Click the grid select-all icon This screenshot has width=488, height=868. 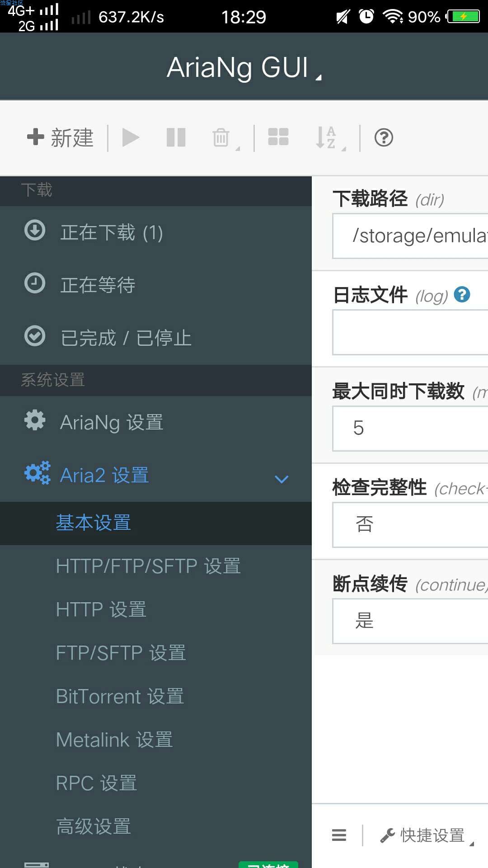(278, 137)
